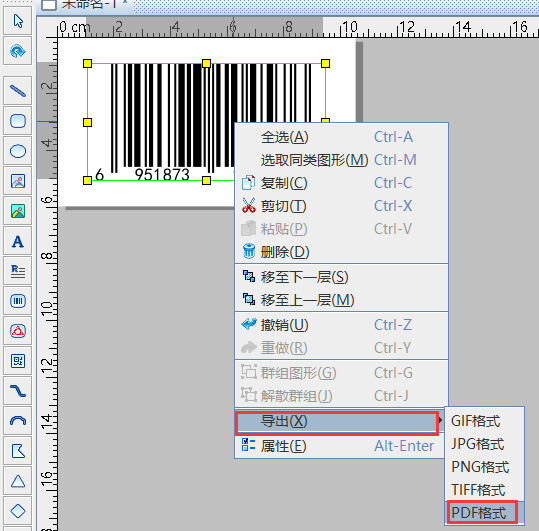Select the diamond shape tool
Viewport: 539px width, 531px height.
pyautogui.click(x=18, y=511)
